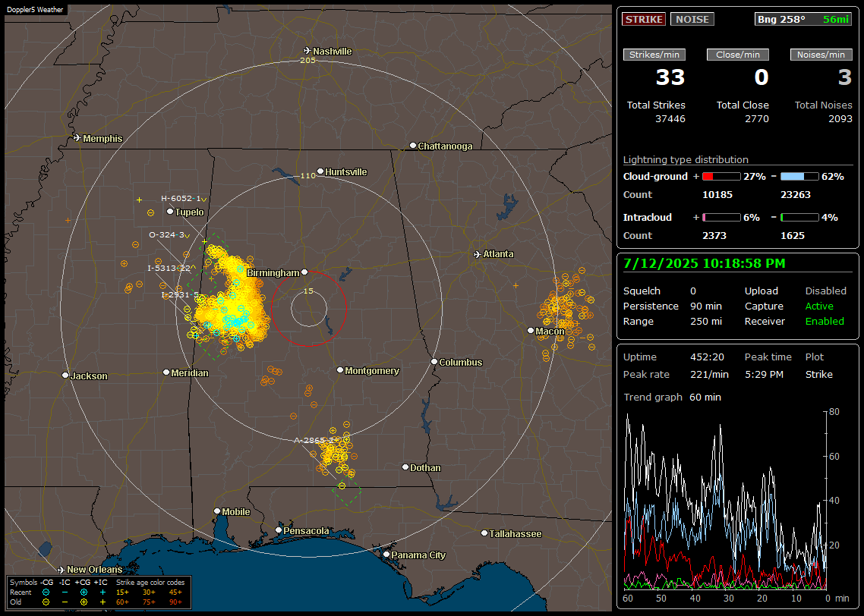Select the Tallahassee city marker dot
This screenshot has width=864, height=616.
(x=484, y=533)
